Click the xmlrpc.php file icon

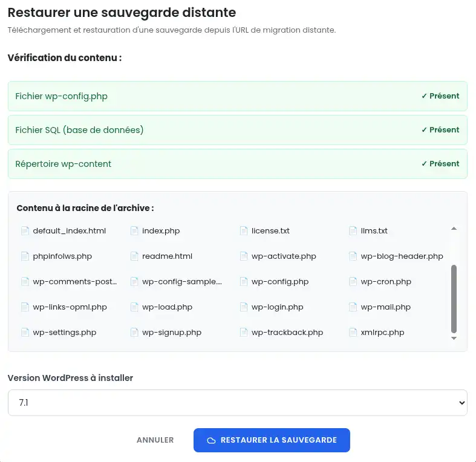(x=353, y=333)
